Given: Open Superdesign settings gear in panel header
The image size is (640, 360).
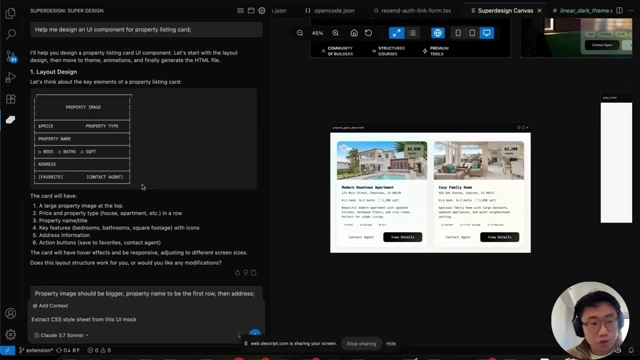Looking at the screenshot, I should [x=262, y=11].
